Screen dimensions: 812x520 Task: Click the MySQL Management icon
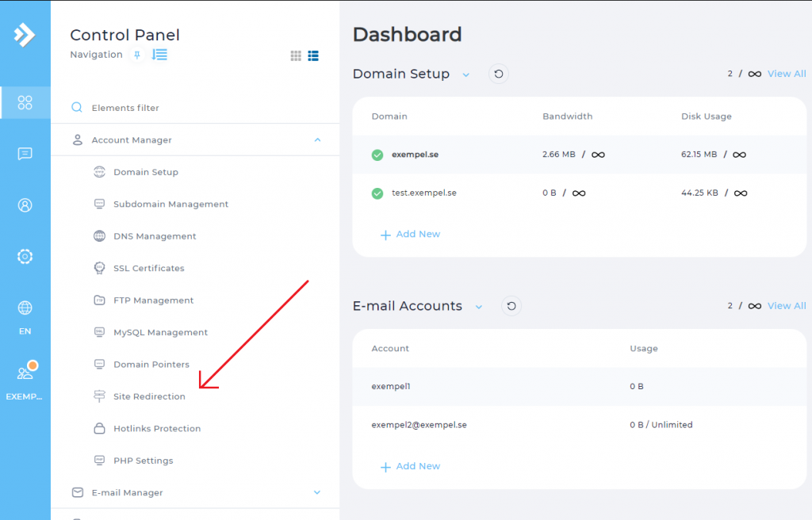(99, 332)
